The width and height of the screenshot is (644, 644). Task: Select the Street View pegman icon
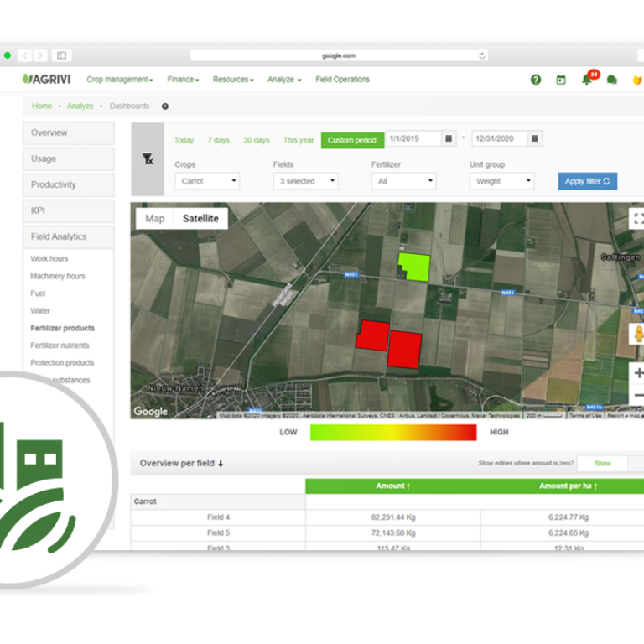pyautogui.click(x=638, y=334)
